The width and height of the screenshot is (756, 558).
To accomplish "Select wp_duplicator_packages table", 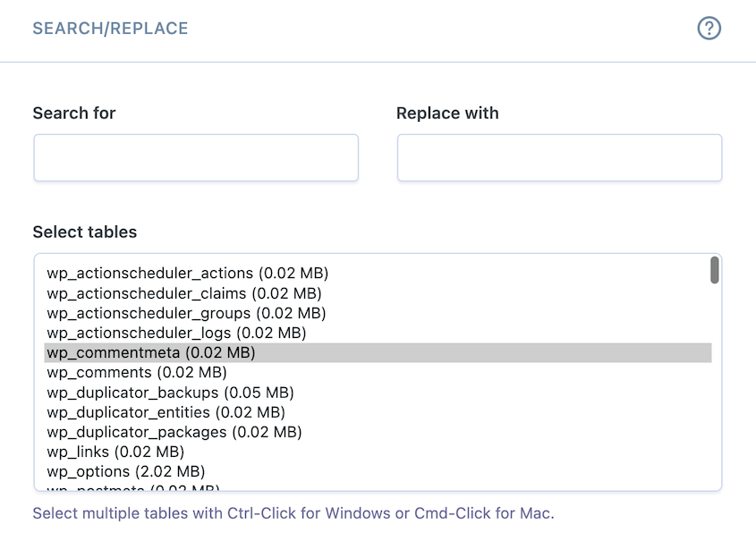I will click(378, 432).
